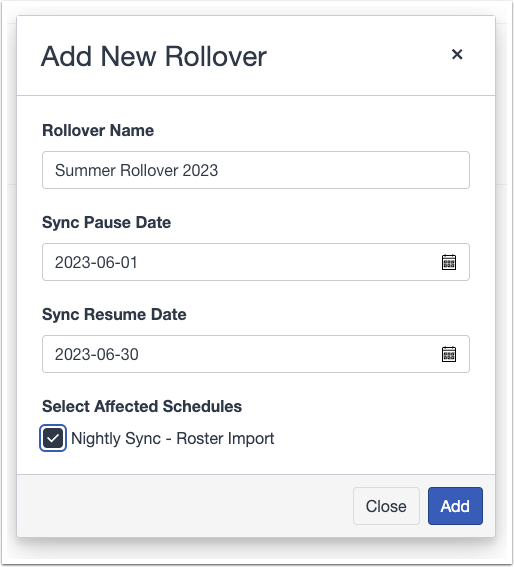Click the Sync Resume Date label
Image resolution: width=514 pixels, height=567 pixels.
pyautogui.click(x=114, y=314)
